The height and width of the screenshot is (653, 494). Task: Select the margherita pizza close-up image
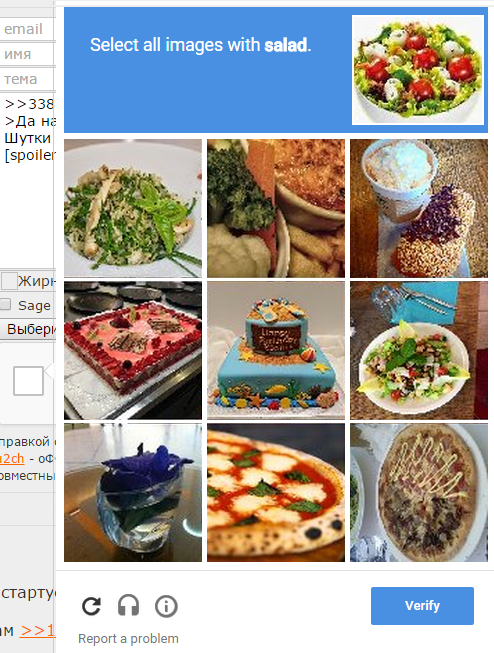(x=276, y=493)
